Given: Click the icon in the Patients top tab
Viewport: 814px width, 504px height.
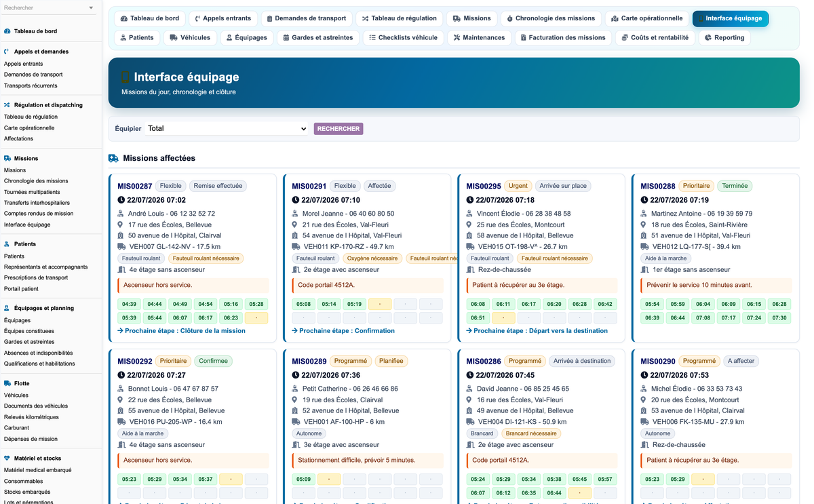Looking at the screenshot, I should click(x=123, y=37).
